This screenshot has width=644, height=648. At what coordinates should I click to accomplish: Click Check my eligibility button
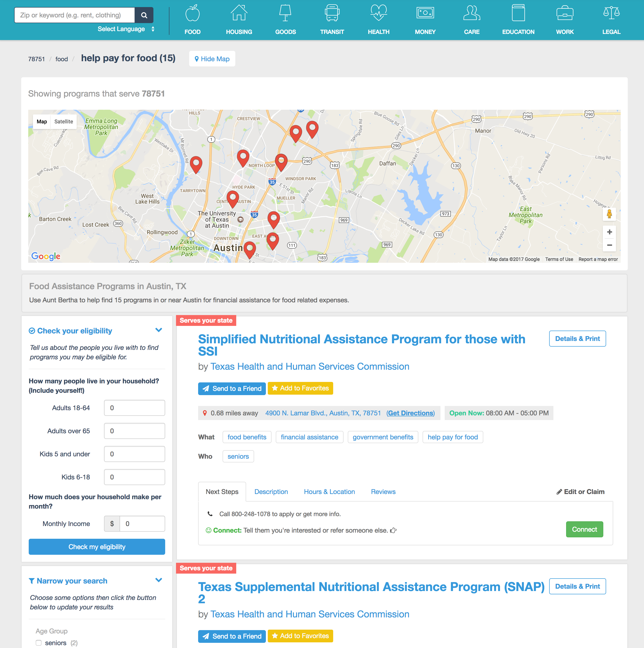pyautogui.click(x=97, y=547)
